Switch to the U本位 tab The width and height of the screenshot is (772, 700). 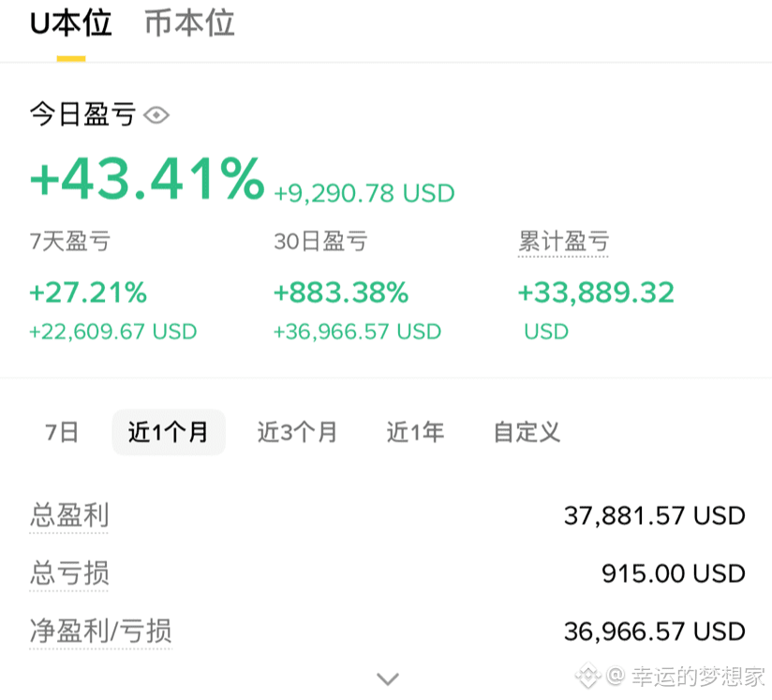[71, 23]
